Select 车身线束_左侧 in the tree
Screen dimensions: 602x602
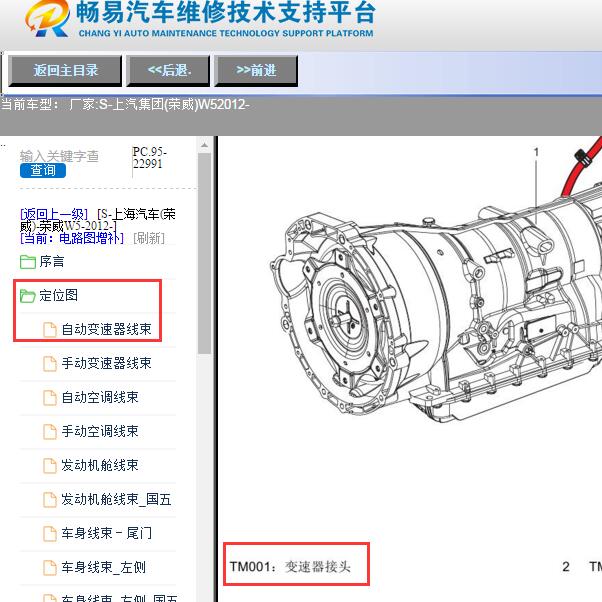click(103, 567)
